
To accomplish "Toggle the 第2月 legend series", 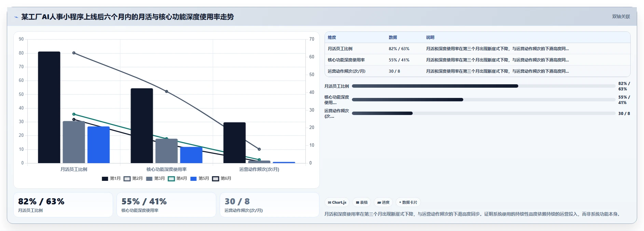I will 133,178.
